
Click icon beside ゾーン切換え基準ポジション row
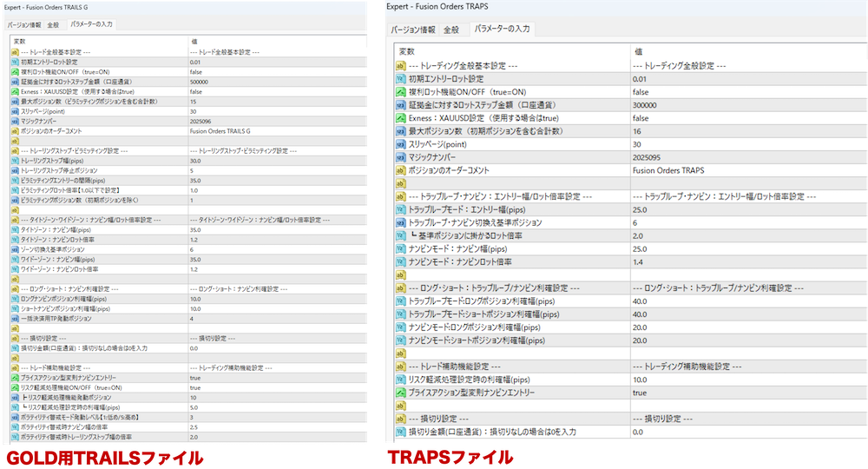[15, 248]
